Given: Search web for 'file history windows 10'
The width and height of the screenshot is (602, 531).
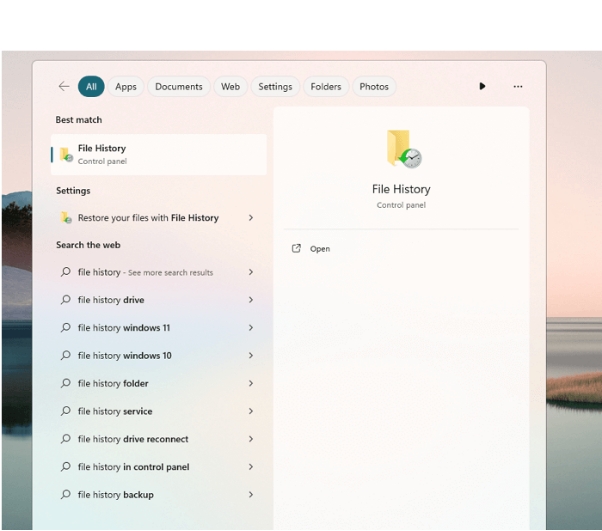Looking at the screenshot, I should pyautogui.click(x=124, y=355).
